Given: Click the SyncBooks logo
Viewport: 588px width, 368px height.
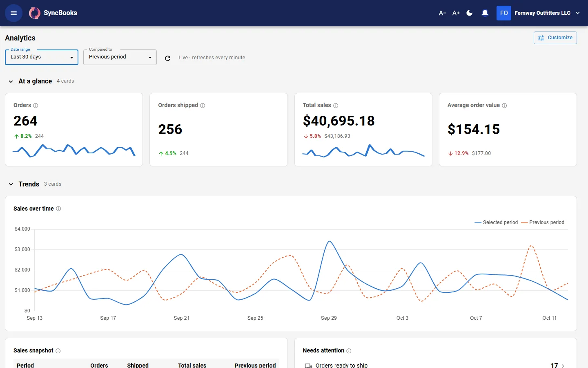Looking at the screenshot, I should [x=53, y=13].
